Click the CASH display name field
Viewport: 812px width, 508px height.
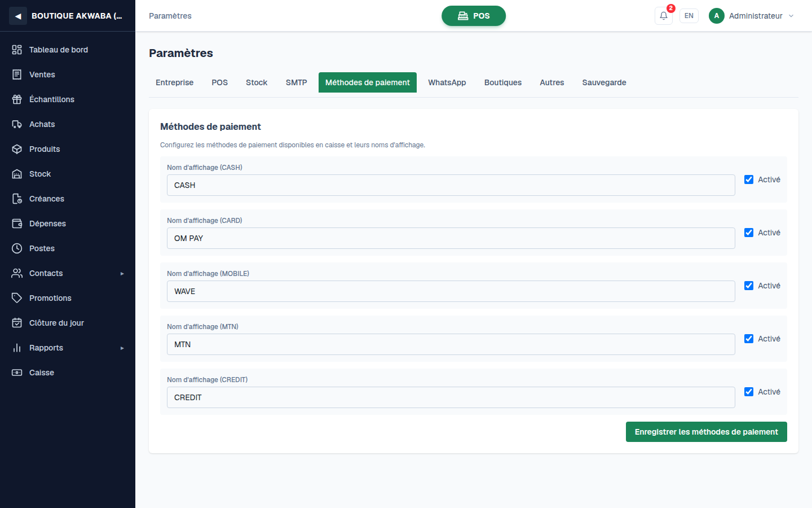(451, 185)
